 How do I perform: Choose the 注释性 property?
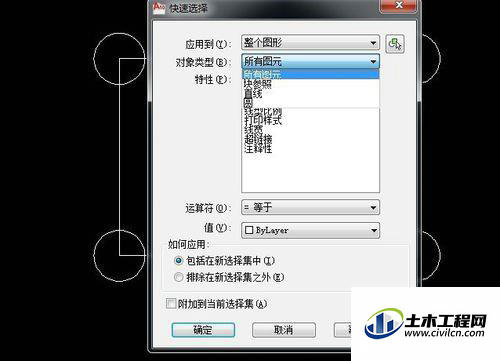258,148
